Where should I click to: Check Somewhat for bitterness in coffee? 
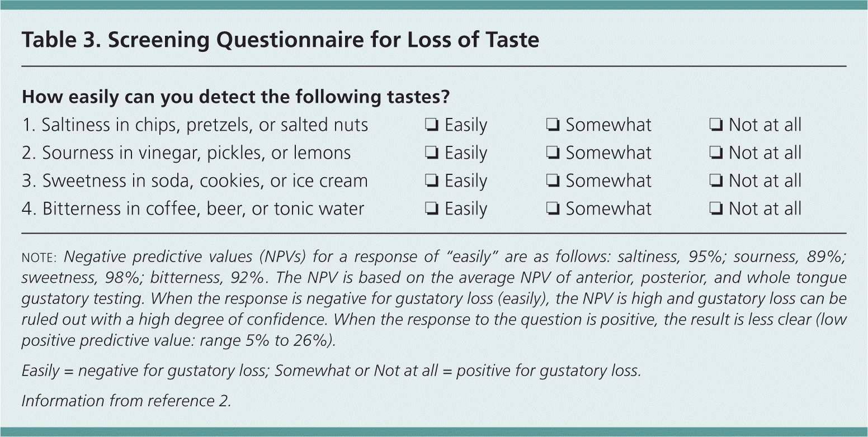552,209
